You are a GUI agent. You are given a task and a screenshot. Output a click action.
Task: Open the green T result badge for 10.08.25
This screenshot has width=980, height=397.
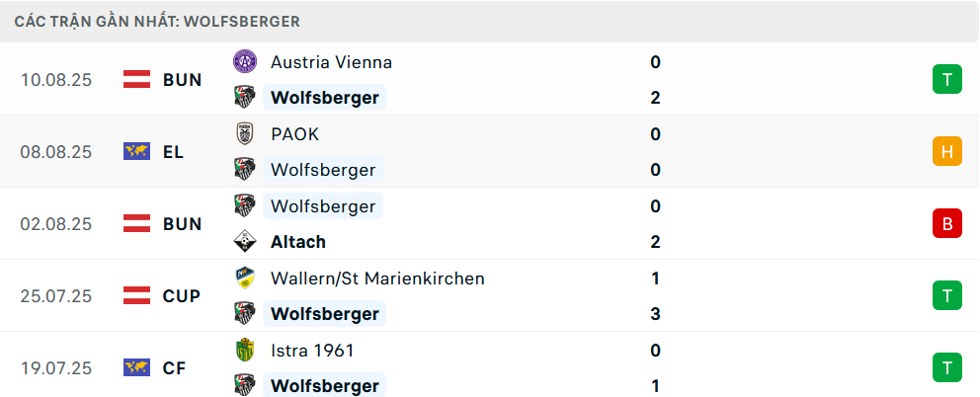tap(946, 80)
